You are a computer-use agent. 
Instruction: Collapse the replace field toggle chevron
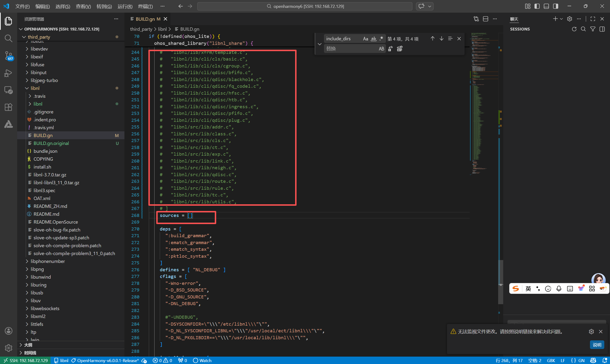[x=319, y=44]
